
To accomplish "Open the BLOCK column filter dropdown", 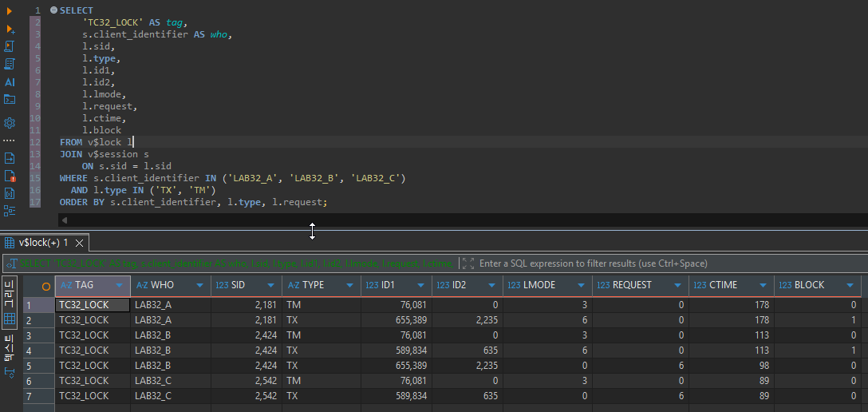I will 850,286.
